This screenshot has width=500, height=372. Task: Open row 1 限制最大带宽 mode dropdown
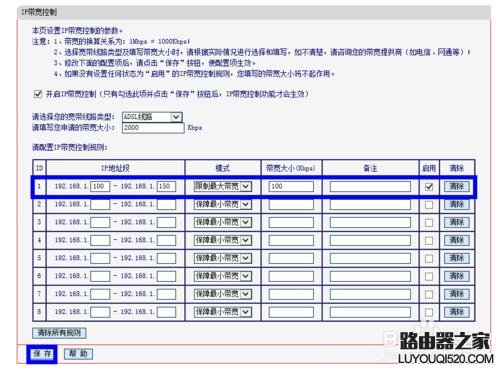[222, 186]
